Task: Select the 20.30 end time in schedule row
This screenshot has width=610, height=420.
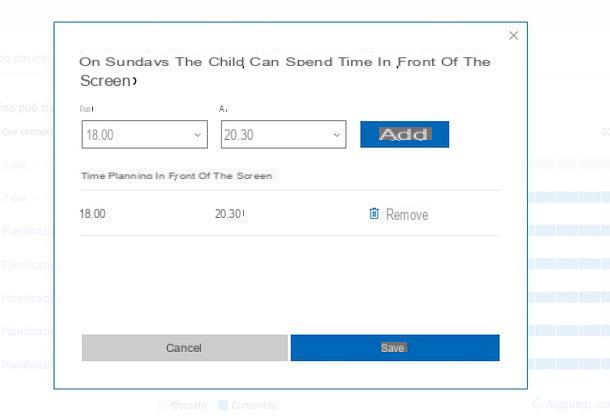Action: click(x=229, y=214)
